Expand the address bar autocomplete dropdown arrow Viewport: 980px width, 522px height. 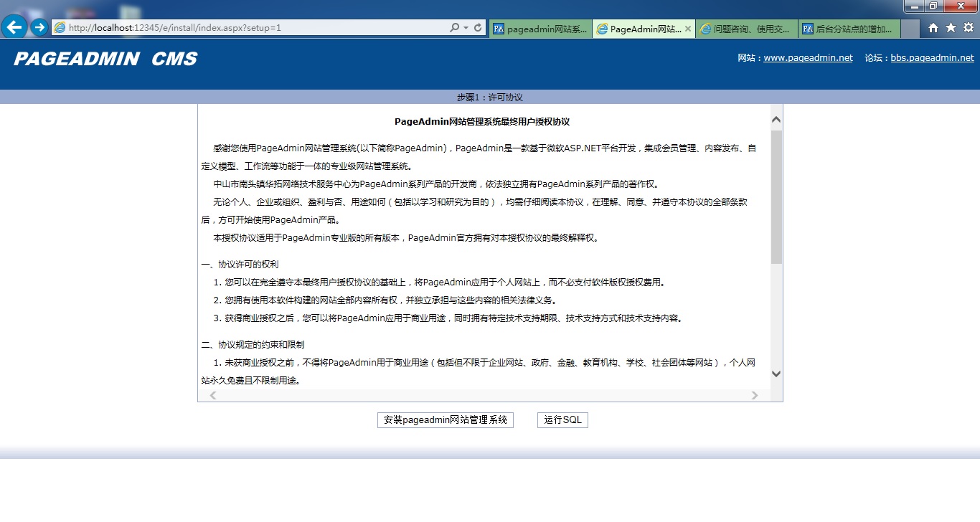pos(466,28)
